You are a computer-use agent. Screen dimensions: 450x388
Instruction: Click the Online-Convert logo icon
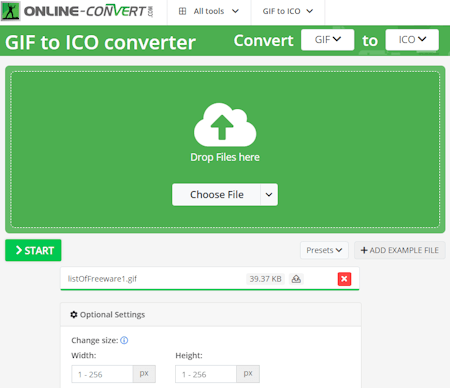click(x=11, y=11)
